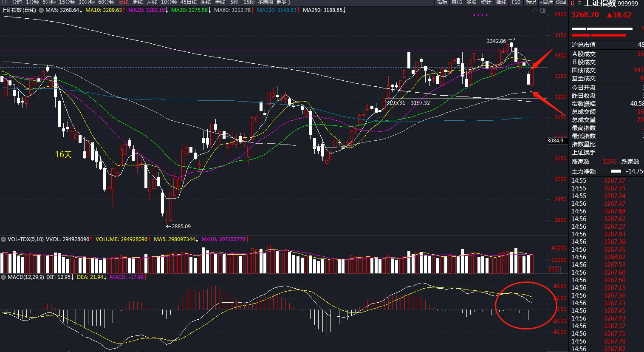Screen dimensions: 644x352
Task: Open the 更多 periods expander
Action: 283,3
